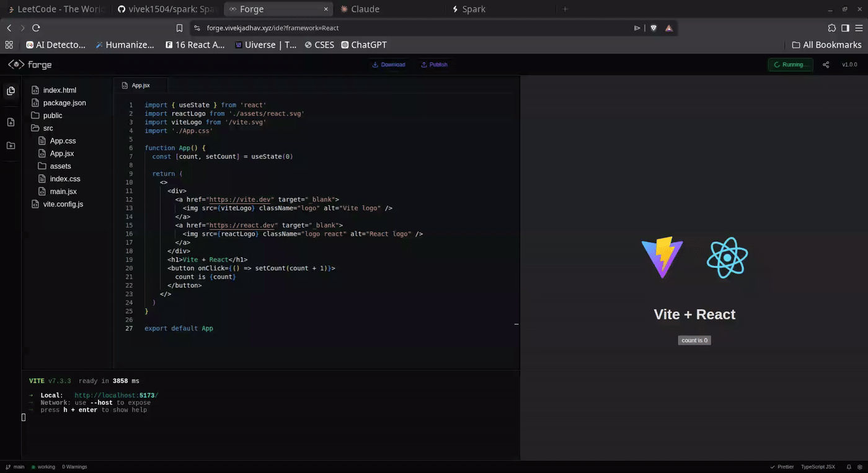Open the All Bookmarks folder

826,45
